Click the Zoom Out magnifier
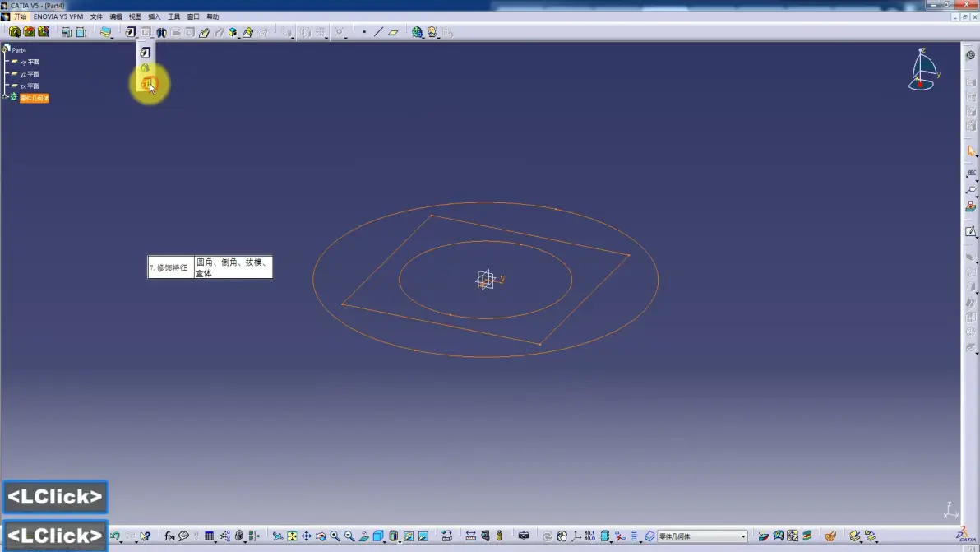 (x=349, y=536)
